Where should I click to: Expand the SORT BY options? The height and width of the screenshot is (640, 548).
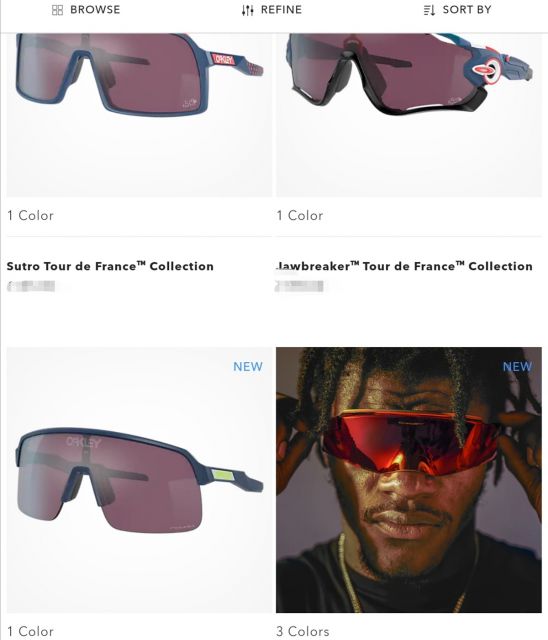tap(467, 10)
